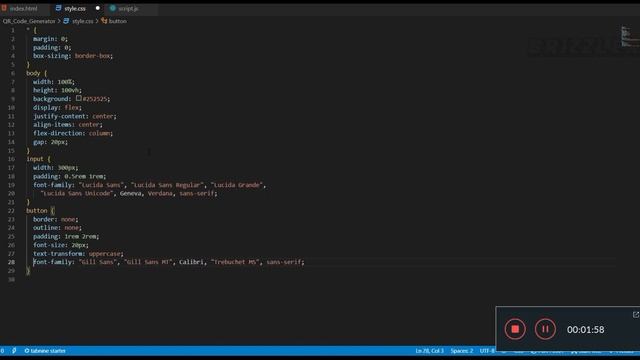Click the unsaved dot on style.css tab
The width and height of the screenshot is (640, 360).
coord(98,8)
